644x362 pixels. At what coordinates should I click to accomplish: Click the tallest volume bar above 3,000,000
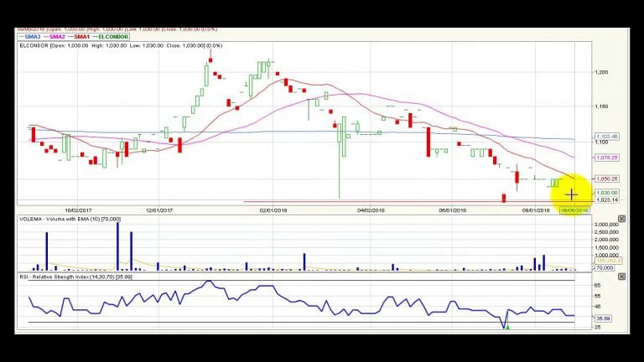pyautogui.click(x=118, y=246)
